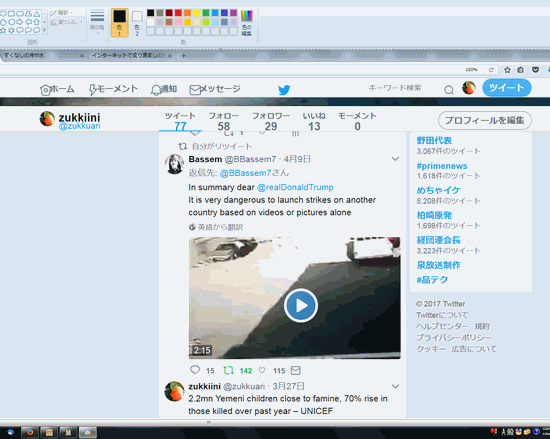
Task: Open trending hashtag #primenews
Action: [x=442, y=166]
